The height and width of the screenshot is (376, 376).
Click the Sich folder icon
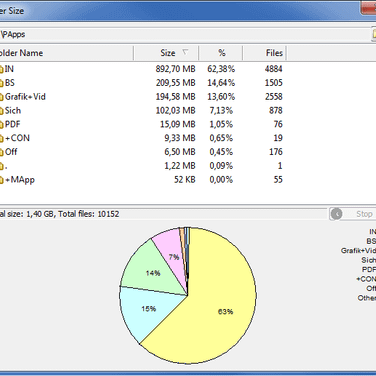pyautogui.click(x=1, y=111)
